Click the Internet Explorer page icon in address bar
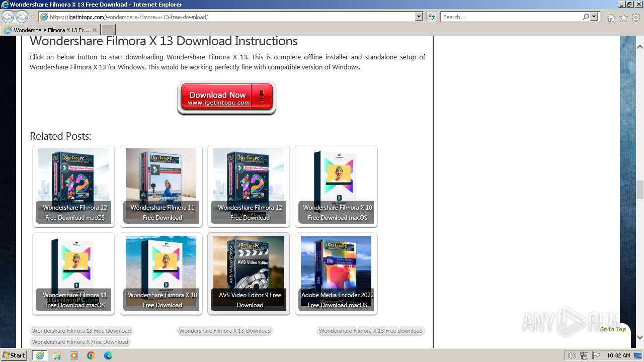Viewport: 644px width, 362px height. pyautogui.click(x=44, y=17)
